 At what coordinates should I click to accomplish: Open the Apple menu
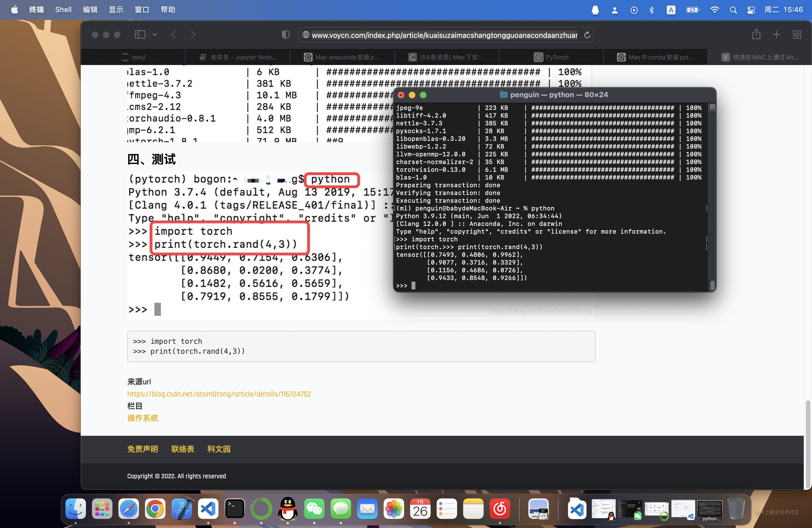click(14, 10)
